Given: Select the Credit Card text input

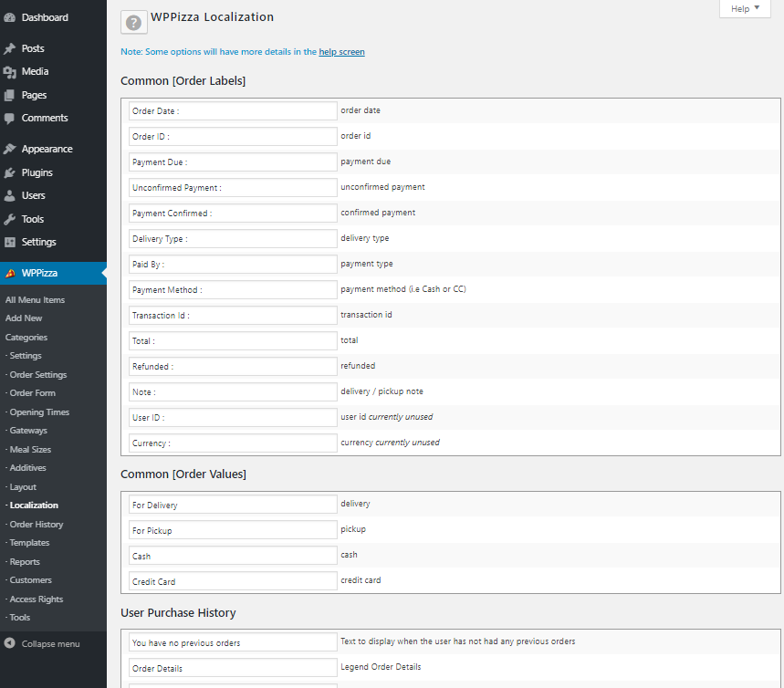Looking at the screenshot, I should coord(234,581).
